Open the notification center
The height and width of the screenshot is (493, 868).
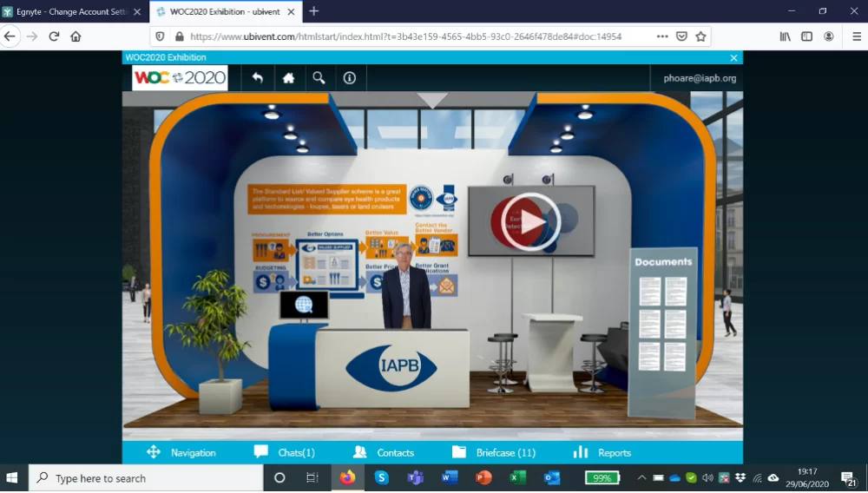tap(849, 478)
